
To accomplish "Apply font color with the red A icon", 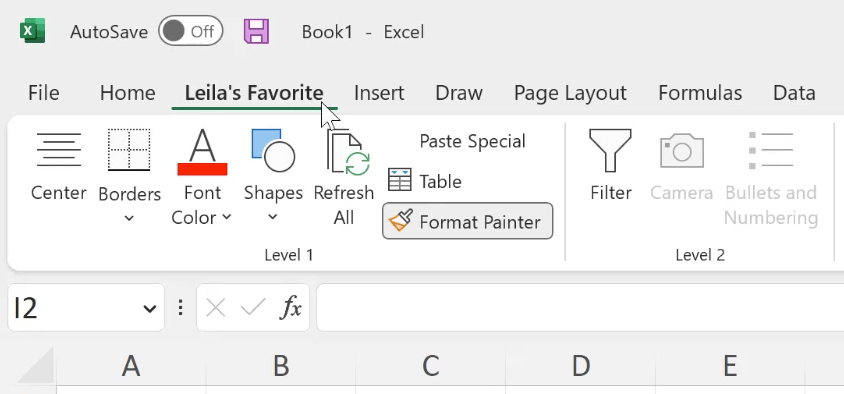I will click(202, 151).
